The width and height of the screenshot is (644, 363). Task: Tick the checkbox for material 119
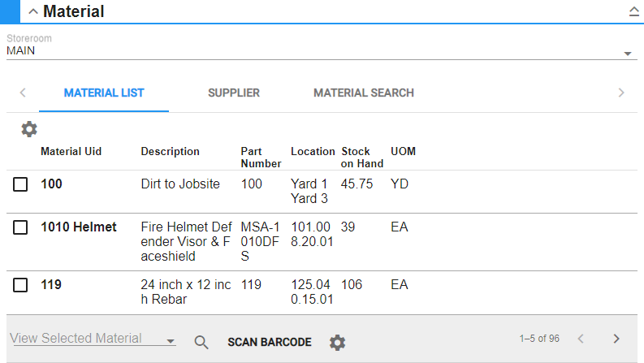pyautogui.click(x=20, y=285)
